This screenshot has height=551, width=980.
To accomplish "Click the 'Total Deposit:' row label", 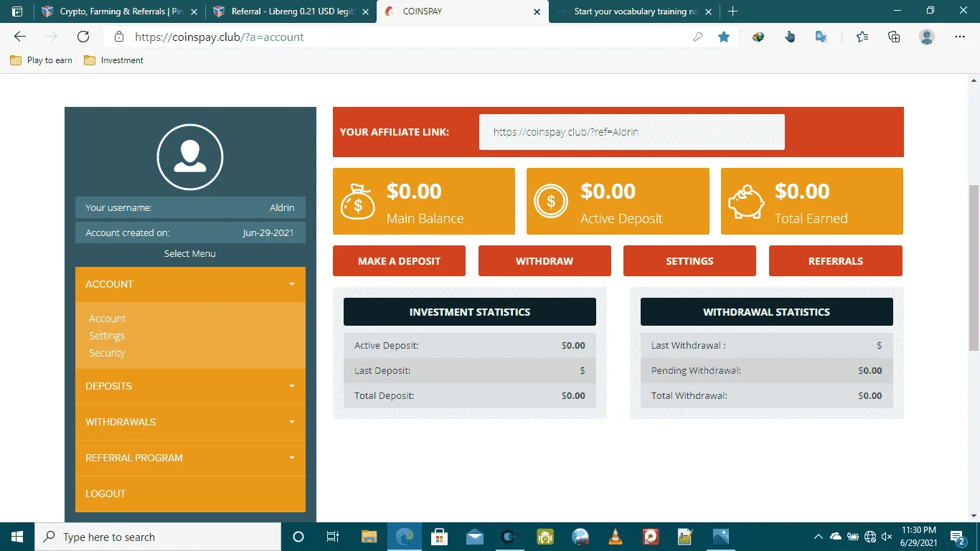I will [384, 396].
